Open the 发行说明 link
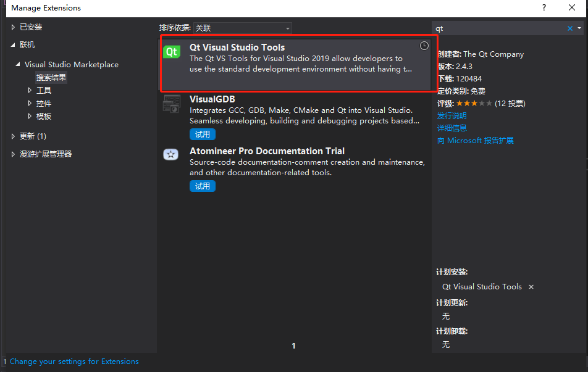This screenshot has height=372, width=588. pos(452,116)
